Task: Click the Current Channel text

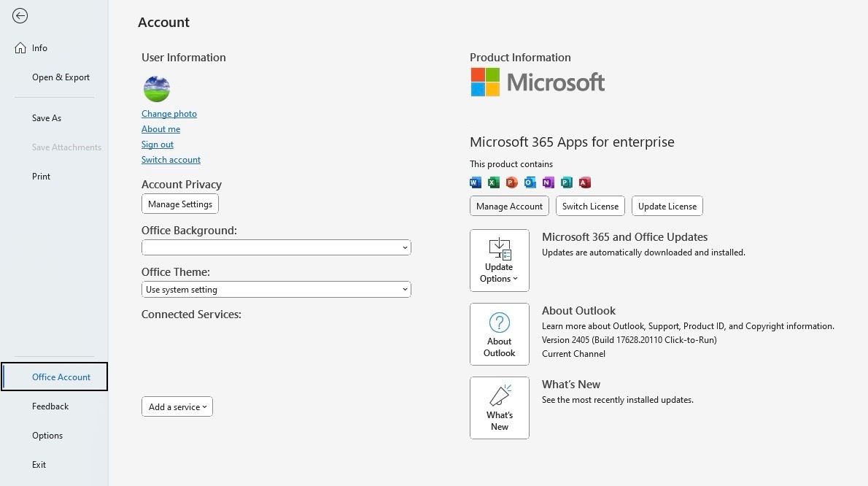Action: [x=573, y=354]
